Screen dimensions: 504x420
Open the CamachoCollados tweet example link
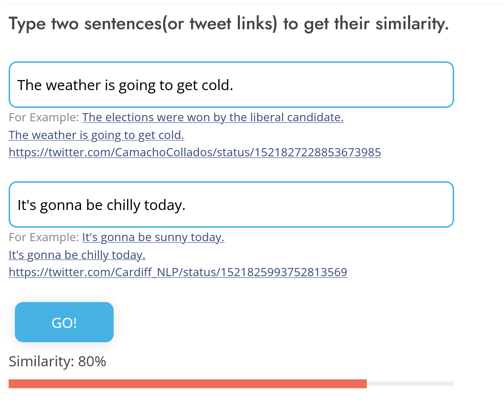195,152
